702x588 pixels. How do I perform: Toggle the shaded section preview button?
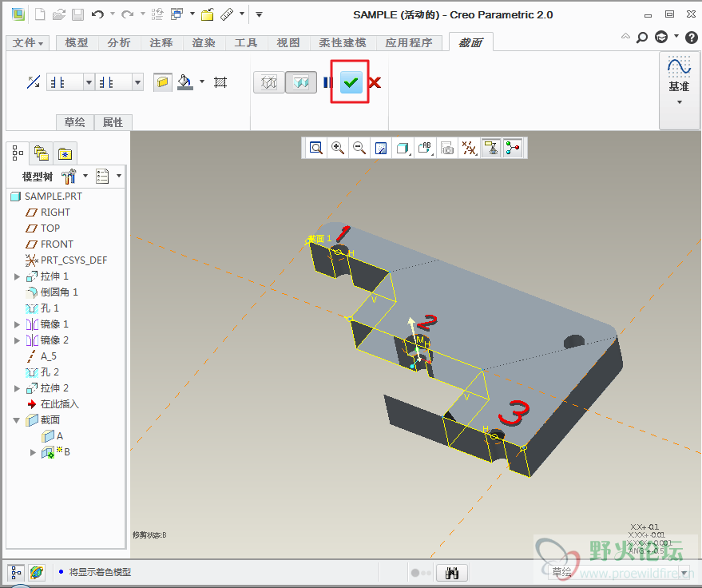click(301, 82)
